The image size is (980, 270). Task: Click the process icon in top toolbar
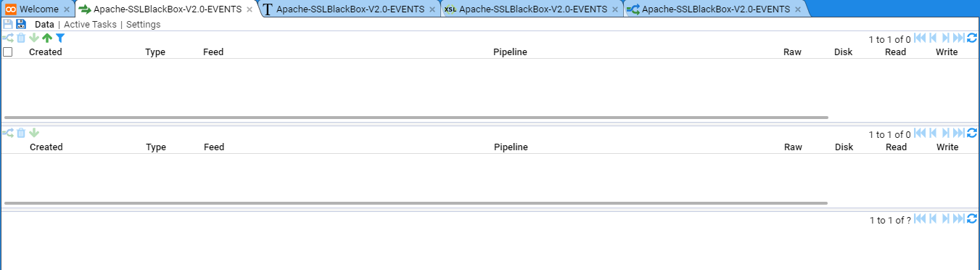(8, 38)
